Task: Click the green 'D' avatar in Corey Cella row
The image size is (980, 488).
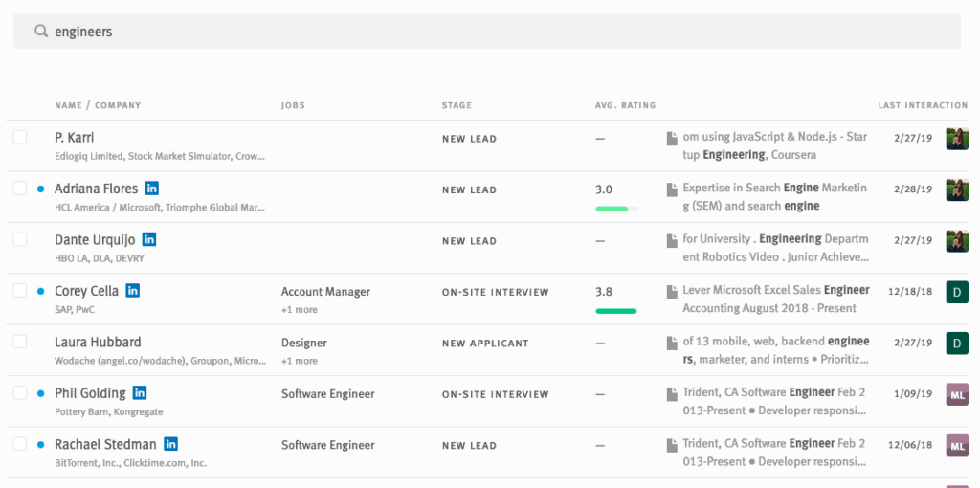Action: point(957,293)
